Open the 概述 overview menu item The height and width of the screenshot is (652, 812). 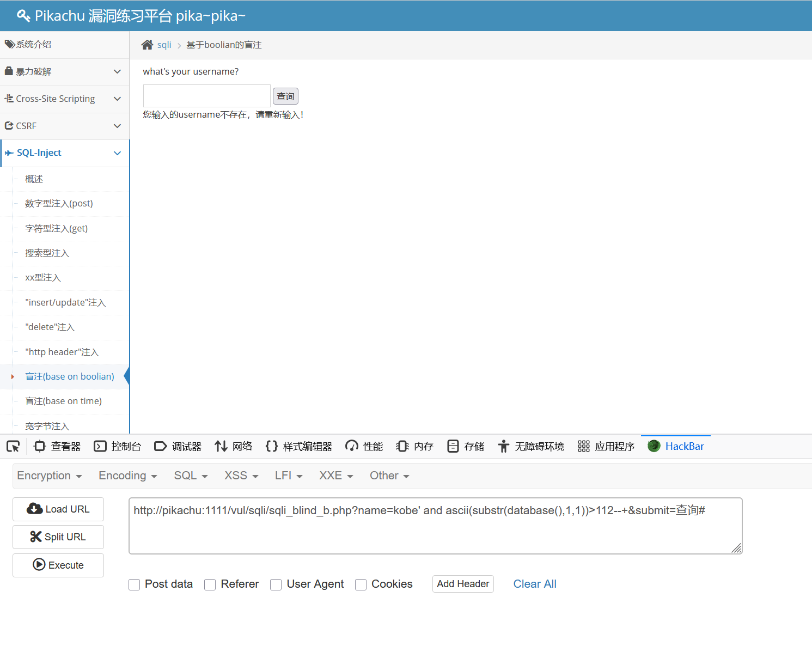point(34,179)
